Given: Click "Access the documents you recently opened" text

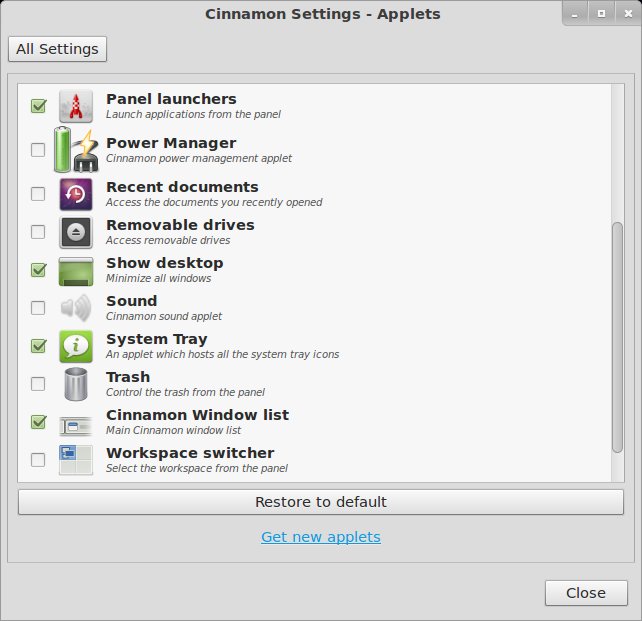Looking at the screenshot, I should pos(214,202).
